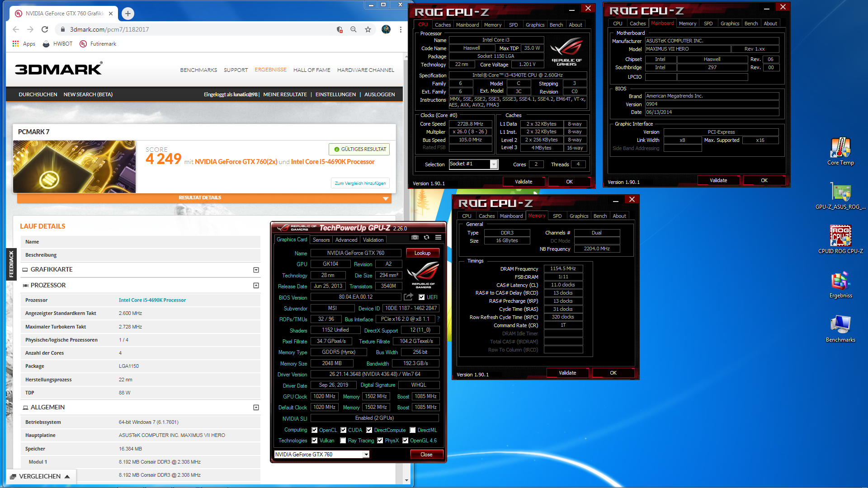The height and width of the screenshot is (488, 868).
Task: Click the 3DMARK logo
Action: tap(59, 69)
